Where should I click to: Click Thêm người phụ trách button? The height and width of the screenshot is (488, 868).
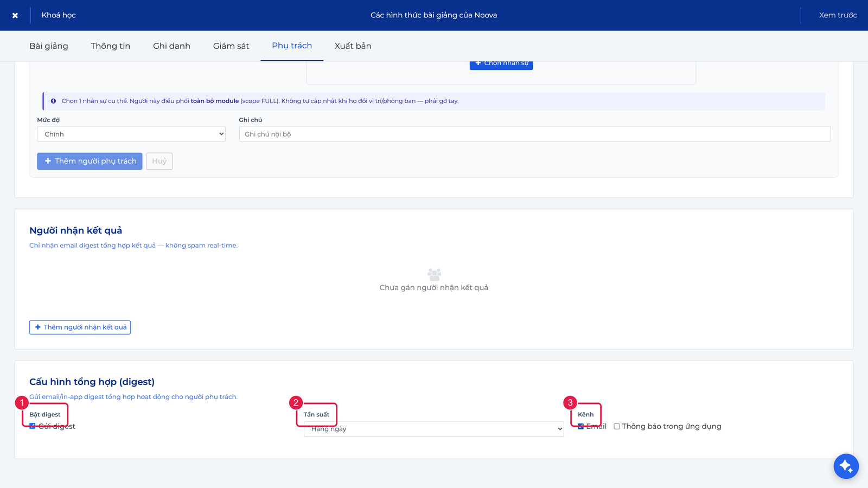[x=90, y=161]
